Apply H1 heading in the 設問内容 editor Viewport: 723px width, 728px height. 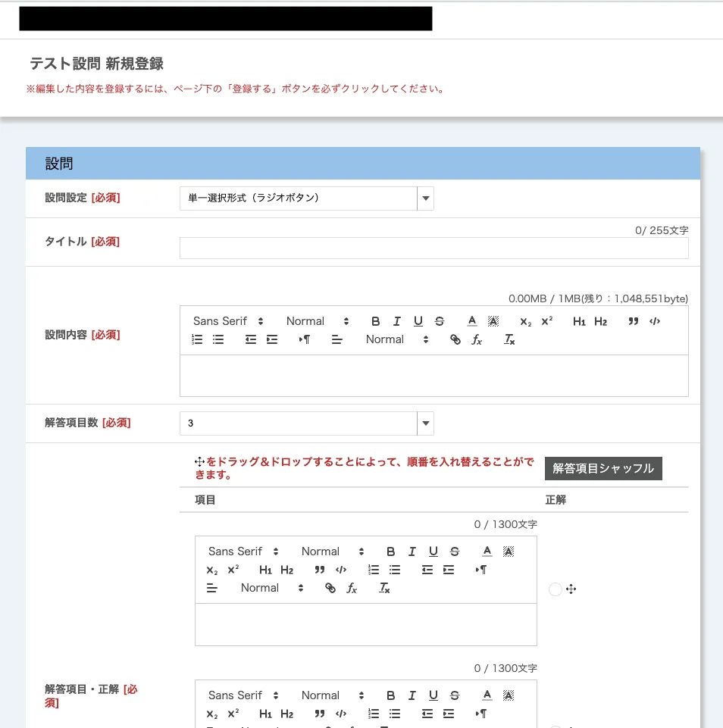579,321
